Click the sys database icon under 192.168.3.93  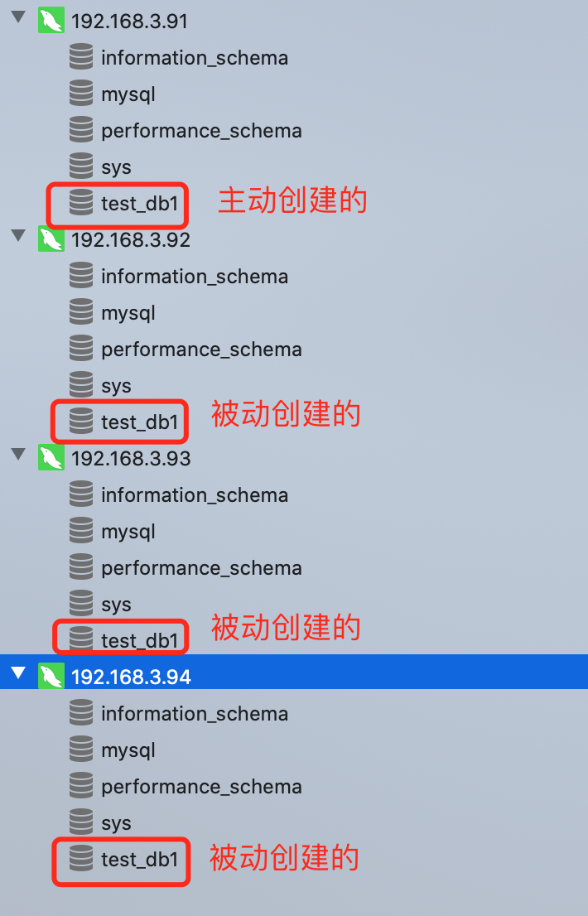(81, 603)
